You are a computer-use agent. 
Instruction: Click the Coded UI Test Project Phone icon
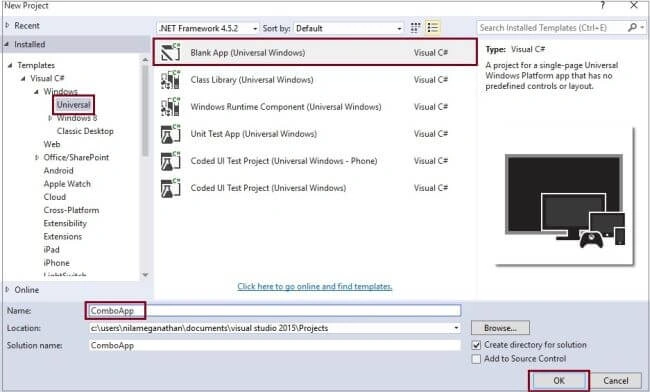click(170, 161)
